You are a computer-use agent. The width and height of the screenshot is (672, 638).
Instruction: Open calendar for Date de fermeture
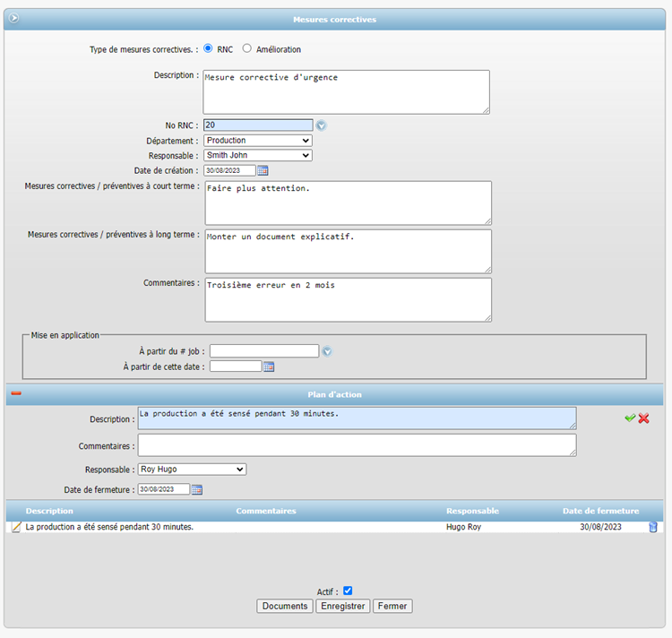click(197, 489)
